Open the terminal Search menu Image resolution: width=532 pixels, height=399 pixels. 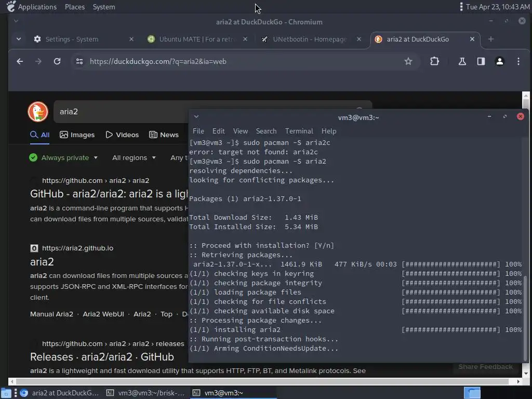point(266,131)
